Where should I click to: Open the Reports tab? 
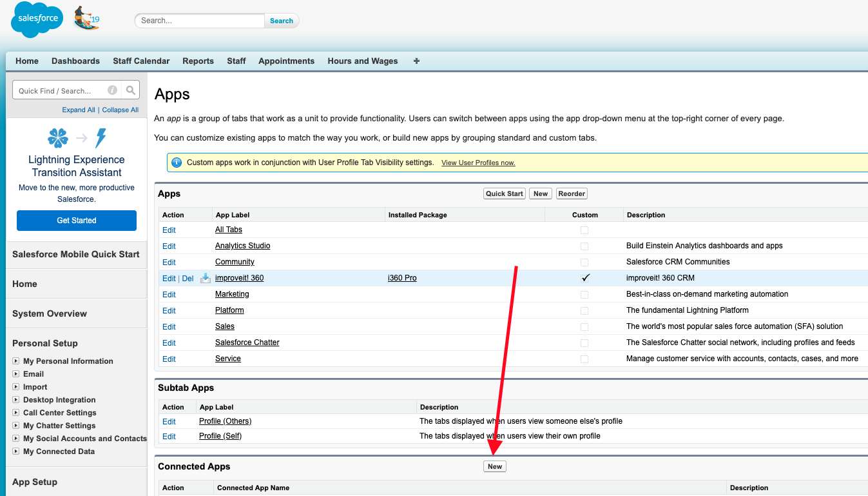[198, 61]
